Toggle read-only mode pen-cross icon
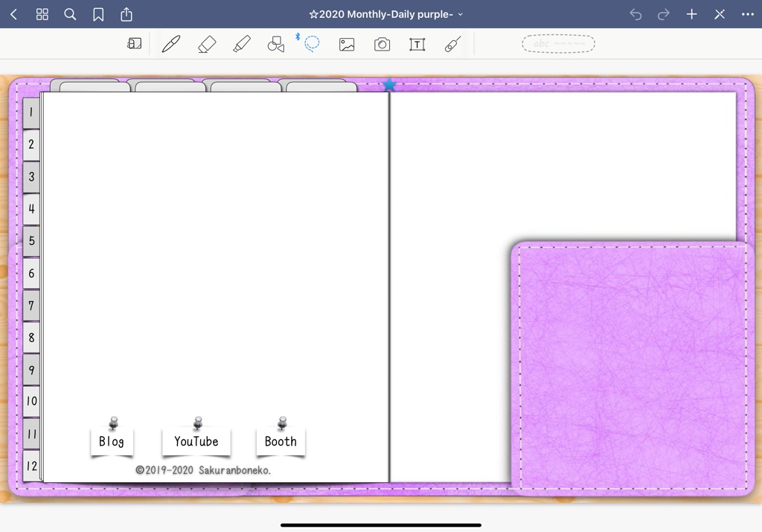The image size is (762, 532). pyautogui.click(x=720, y=15)
